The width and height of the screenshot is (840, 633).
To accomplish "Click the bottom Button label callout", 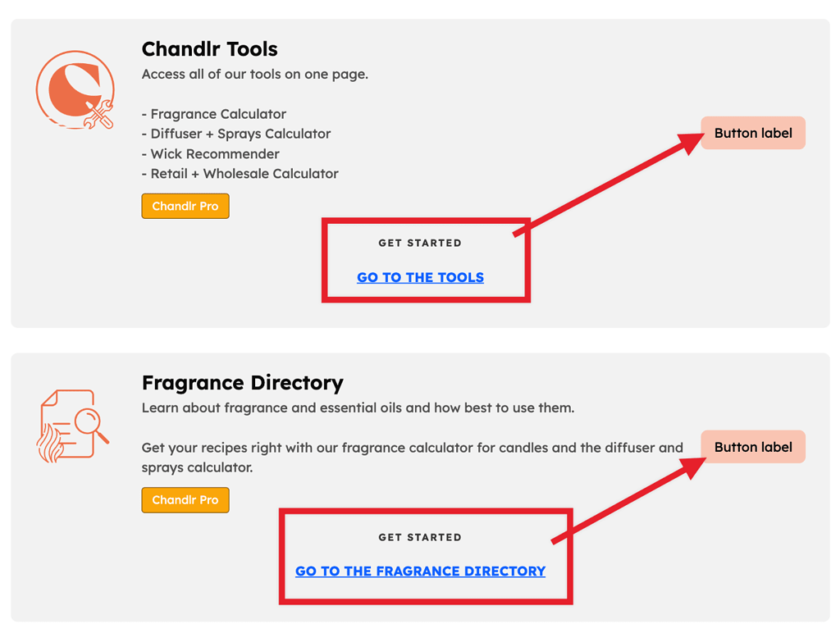I will pyautogui.click(x=752, y=447).
